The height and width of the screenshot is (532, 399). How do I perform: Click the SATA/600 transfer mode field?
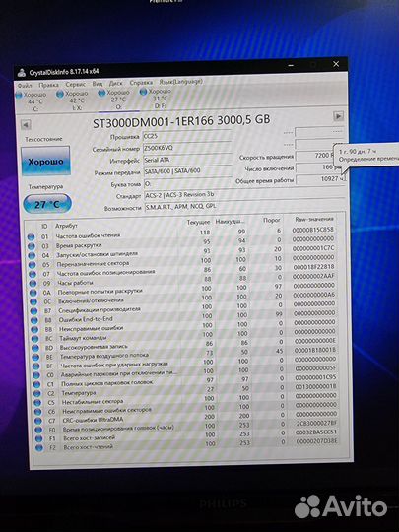[x=187, y=171]
